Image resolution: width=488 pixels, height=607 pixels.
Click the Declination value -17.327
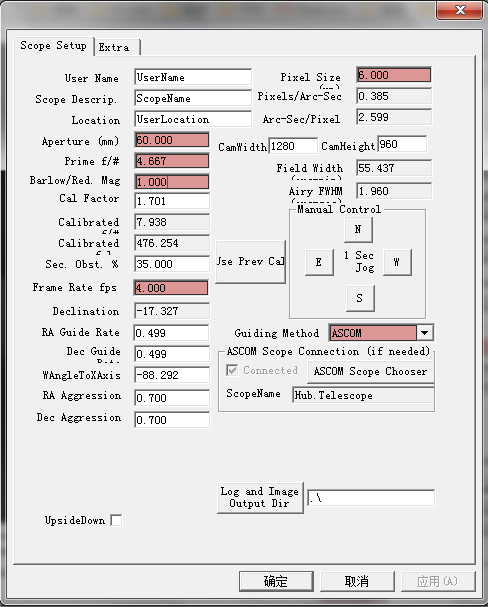pos(172,311)
